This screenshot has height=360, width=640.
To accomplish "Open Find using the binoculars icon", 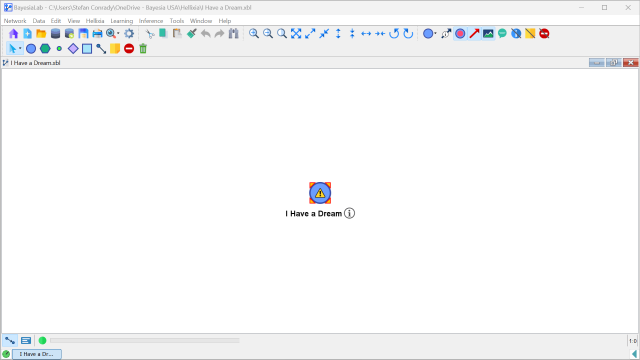I will pyautogui.click(x=233, y=33).
